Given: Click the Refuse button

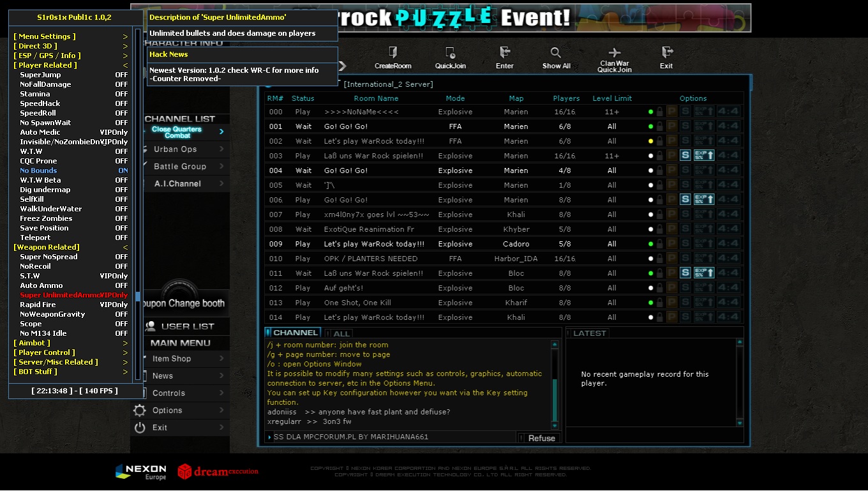Looking at the screenshot, I should [539, 438].
